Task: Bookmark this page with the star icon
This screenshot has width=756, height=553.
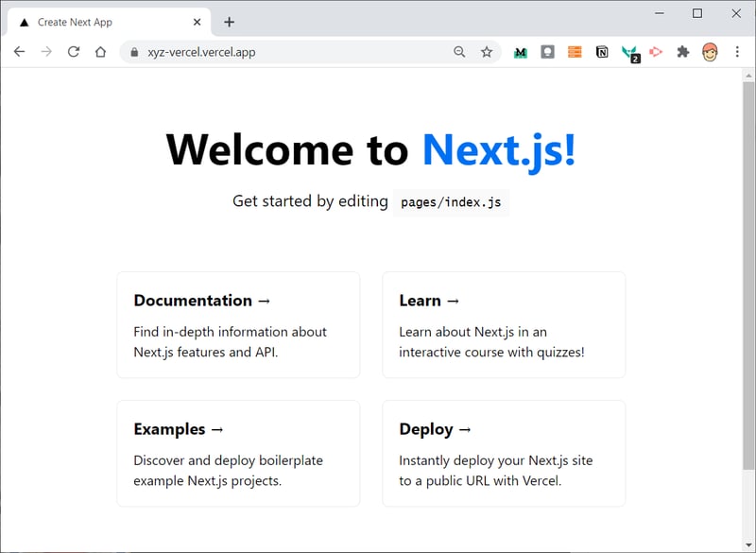Action: pos(487,52)
